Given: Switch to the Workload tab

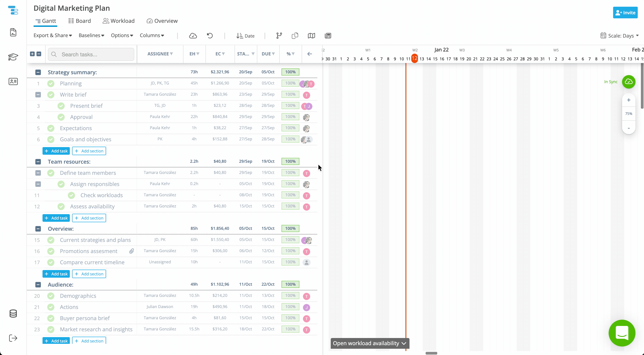Looking at the screenshot, I should point(119,21).
